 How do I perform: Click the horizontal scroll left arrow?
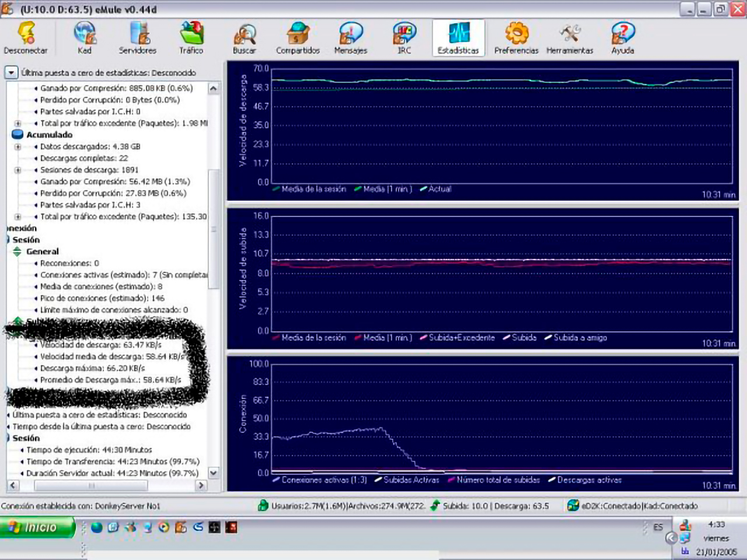pos(12,485)
